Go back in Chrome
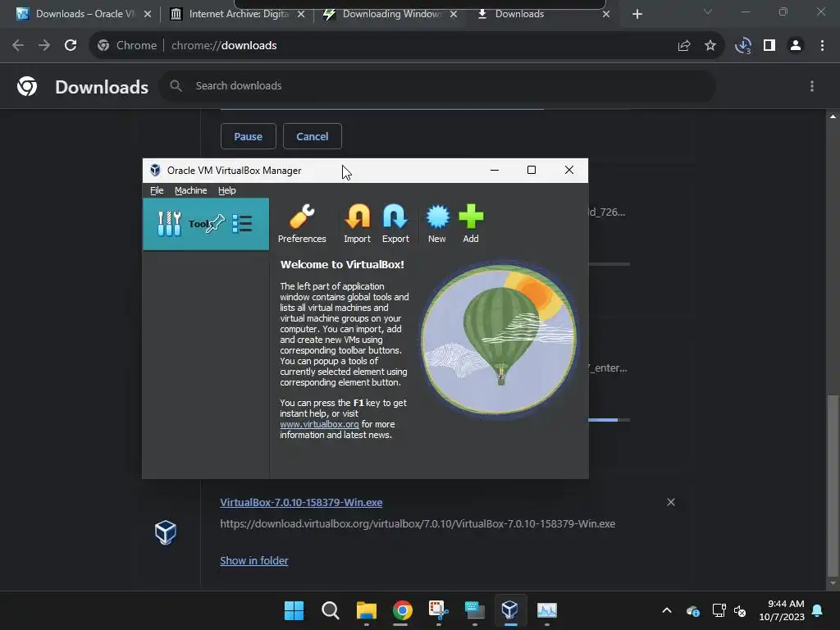The height and width of the screenshot is (630, 840). [x=18, y=46]
